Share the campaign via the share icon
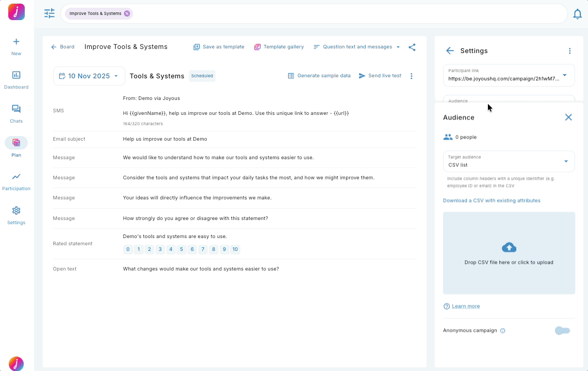The image size is (588, 371). [x=412, y=47]
